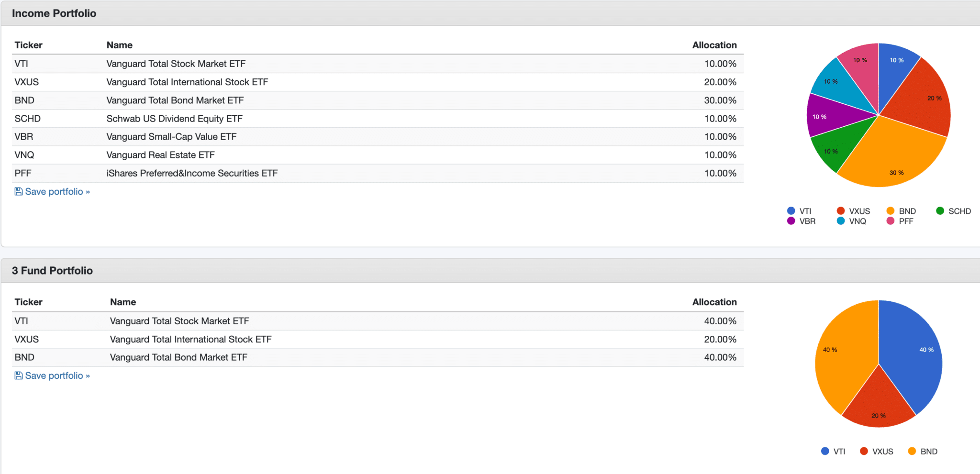Click 'iShares Preferred&Income Securities ETF' name

[x=192, y=173]
